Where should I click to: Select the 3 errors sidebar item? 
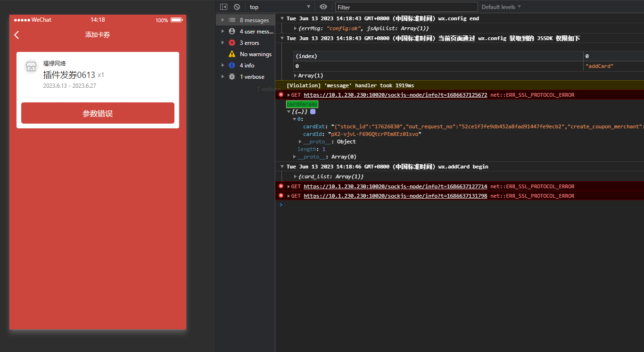click(246, 43)
